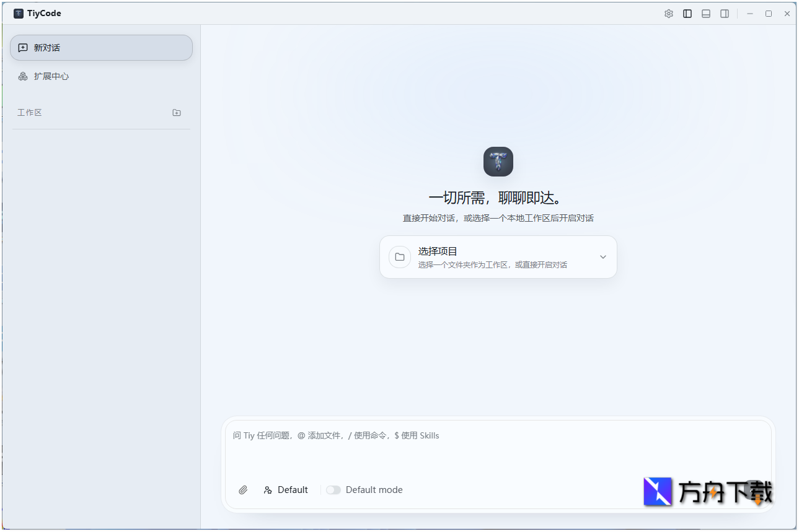This screenshot has width=799, height=532.
Task: Toggle the right sidebar panel icon
Action: pyautogui.click(x=725, y=14)
